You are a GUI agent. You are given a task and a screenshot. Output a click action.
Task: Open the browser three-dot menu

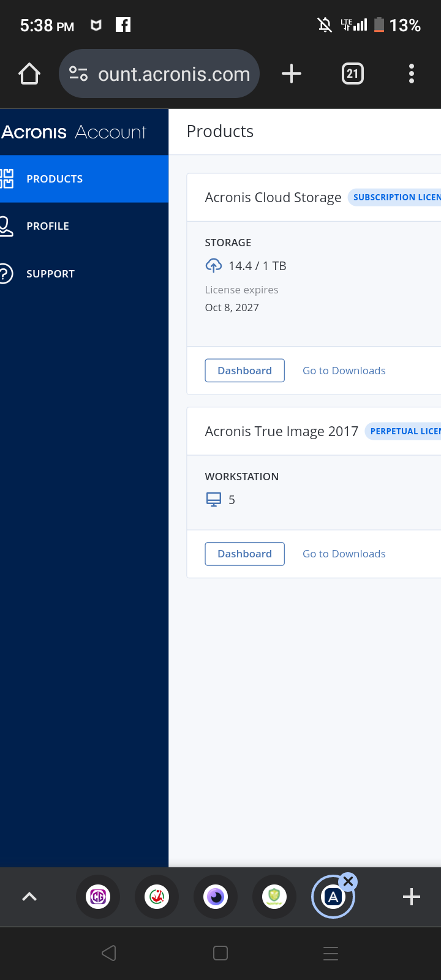(412, 73)
